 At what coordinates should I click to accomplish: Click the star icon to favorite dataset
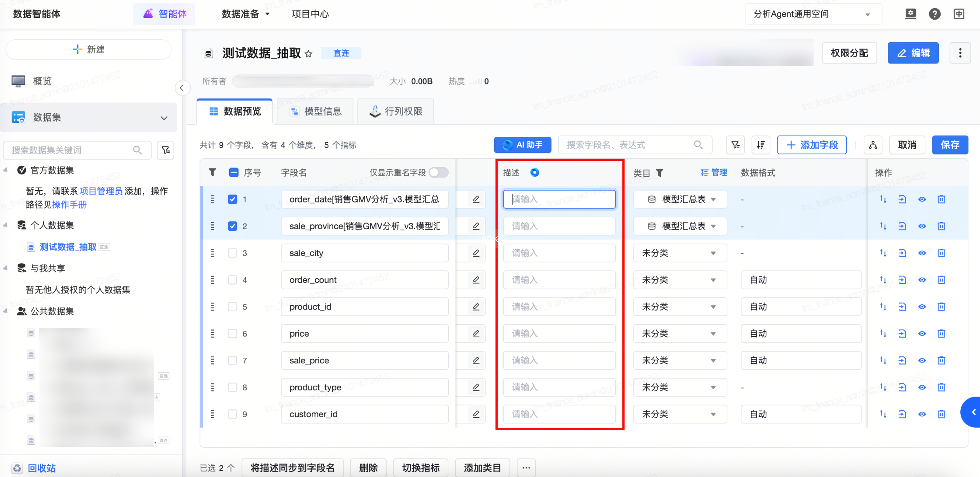click(309, 53)
